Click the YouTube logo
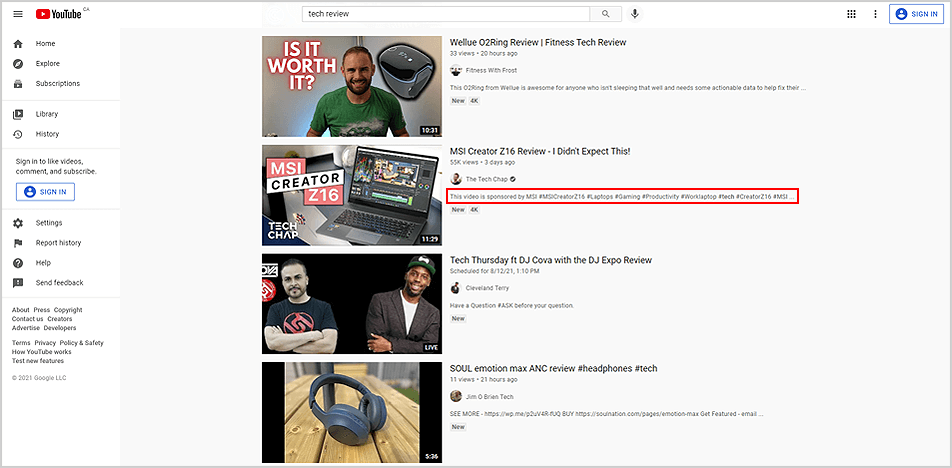The image size is (952, 468). [x=59, y=14]
